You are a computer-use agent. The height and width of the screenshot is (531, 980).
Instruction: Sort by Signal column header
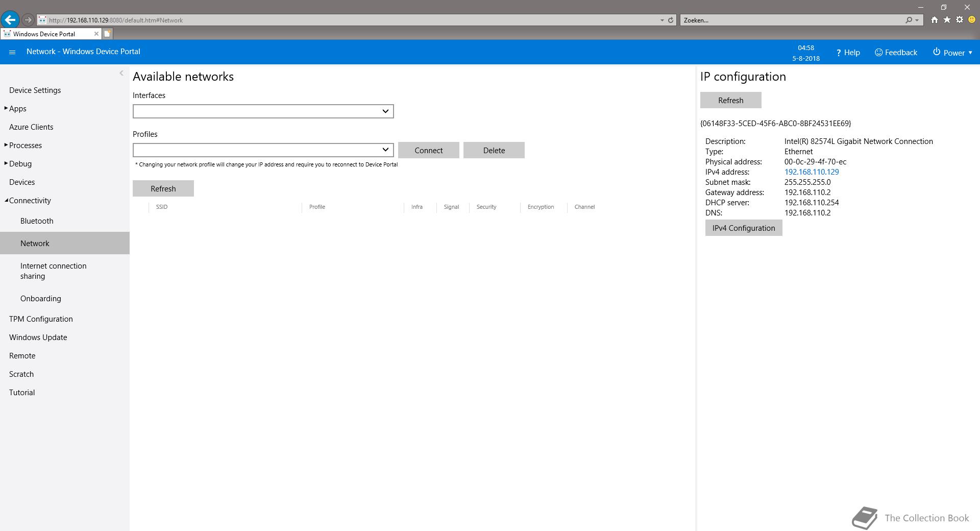451,207
